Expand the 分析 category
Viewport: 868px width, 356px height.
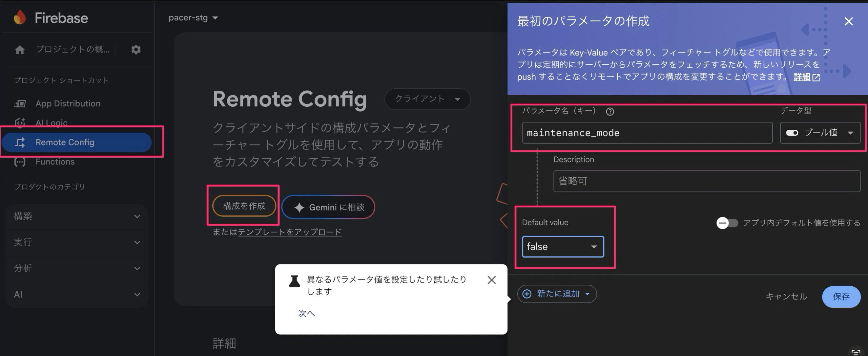77,268
